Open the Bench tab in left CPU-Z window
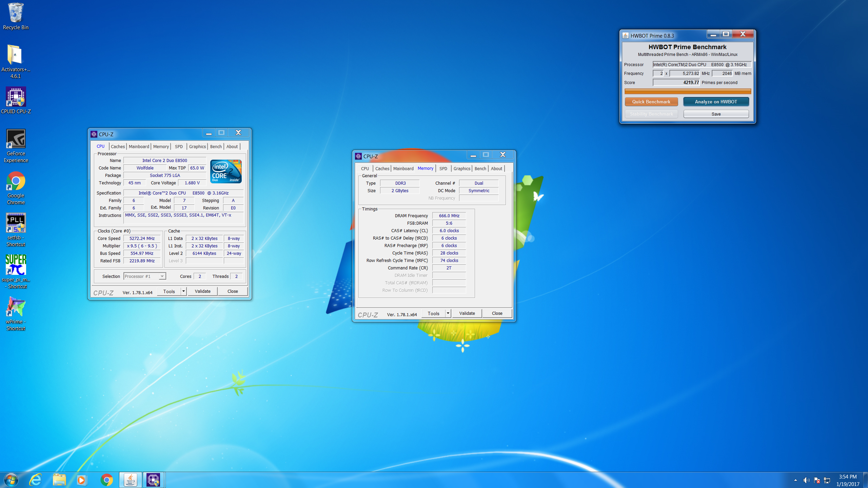 click(216, 146)
